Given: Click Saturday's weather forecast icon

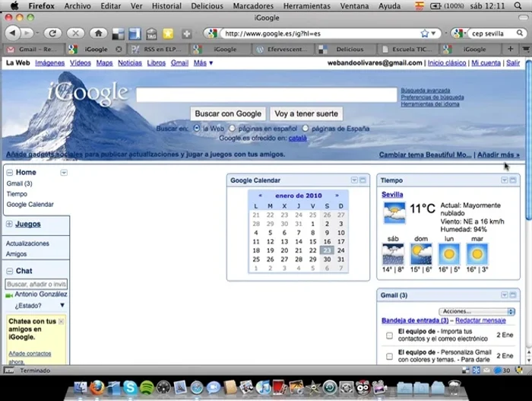Looking at the screenshot, I should pyautogui.click(x=393, y=253).
